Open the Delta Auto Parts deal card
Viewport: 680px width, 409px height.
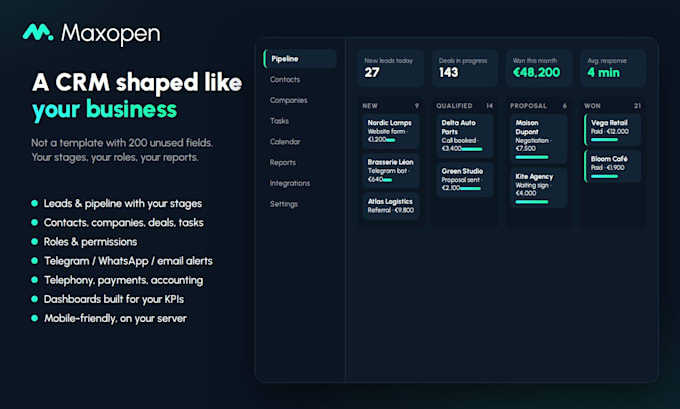coord(465,136)
